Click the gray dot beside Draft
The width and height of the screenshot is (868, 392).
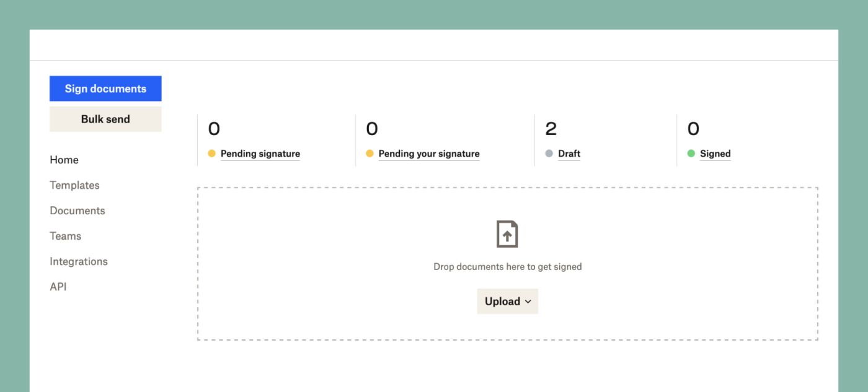click(550, 153)
